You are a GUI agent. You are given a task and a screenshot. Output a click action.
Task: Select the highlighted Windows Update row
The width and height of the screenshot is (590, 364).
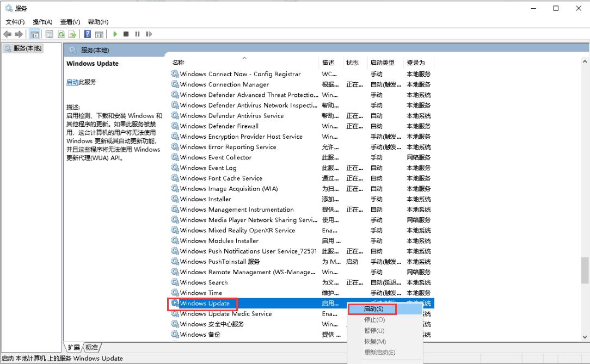click(x=302, y=304)
